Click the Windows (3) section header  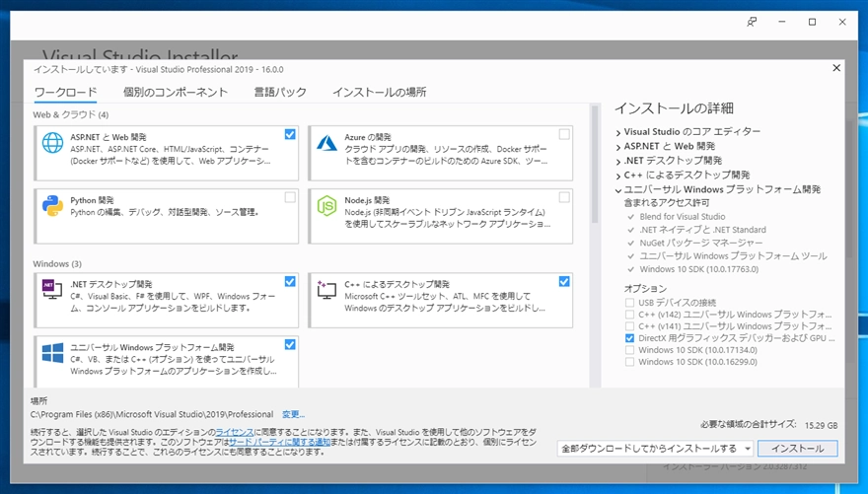[57, 264]
